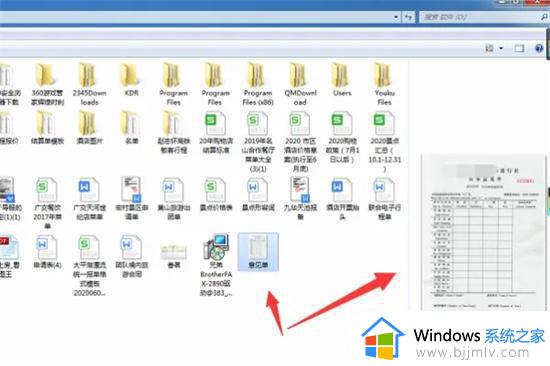Screen dimensions: 550x366
Task: Click the change view icon
Action: 489,48
